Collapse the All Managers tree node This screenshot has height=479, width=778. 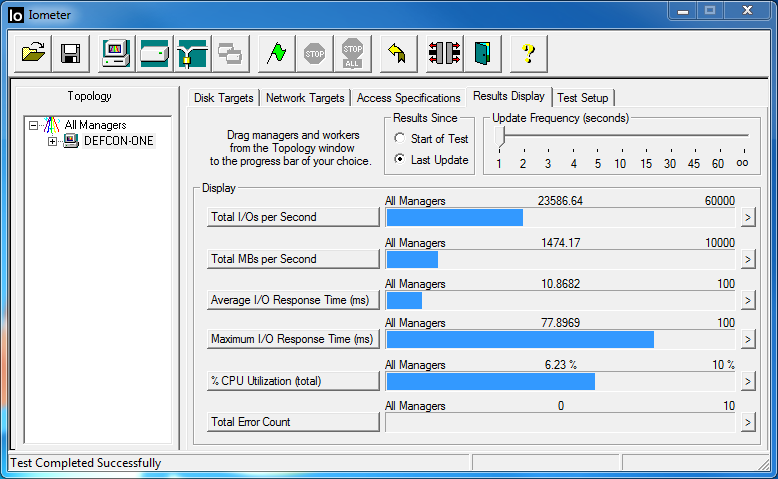click(34, 125)
